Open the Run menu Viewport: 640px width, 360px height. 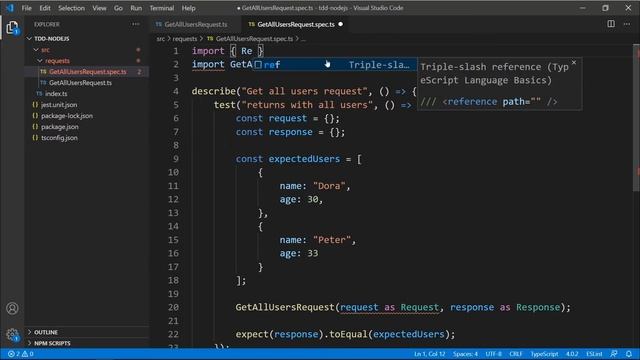tap(136, 8)
